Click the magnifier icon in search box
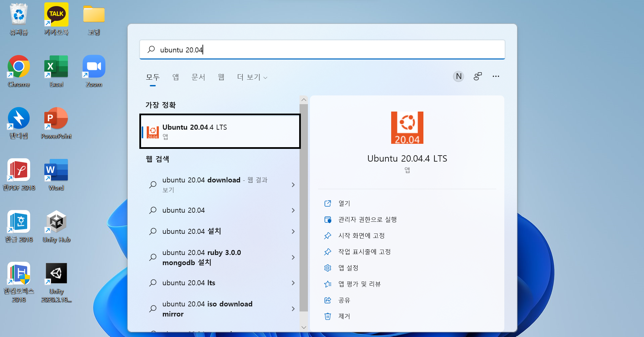 (x=151, y=49)
